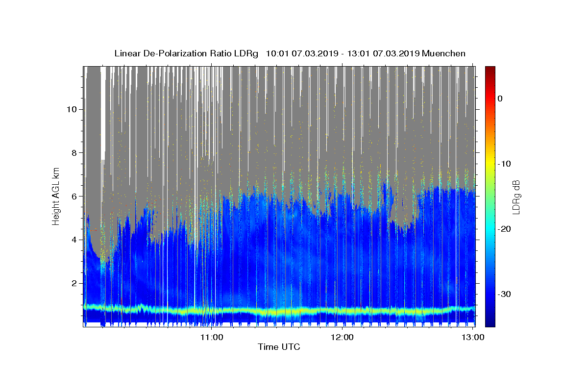Click the 12:00 time tick label

click(x=343, y=337)
